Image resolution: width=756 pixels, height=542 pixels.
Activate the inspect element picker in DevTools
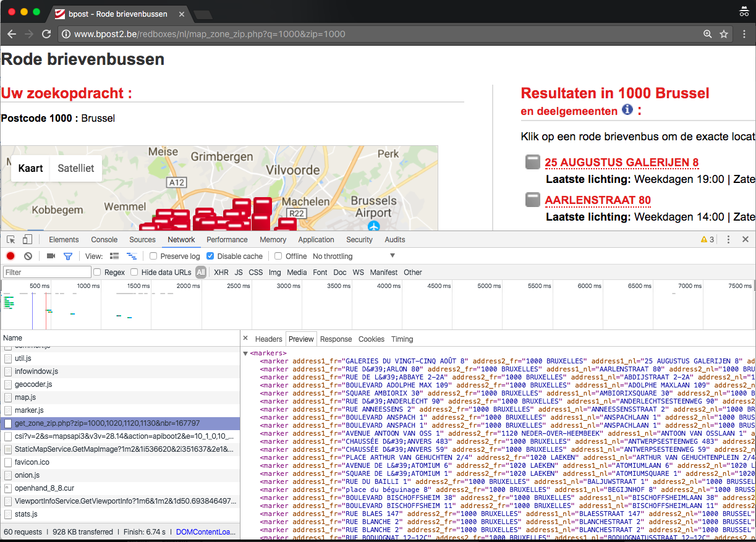(x=11, y=240)
